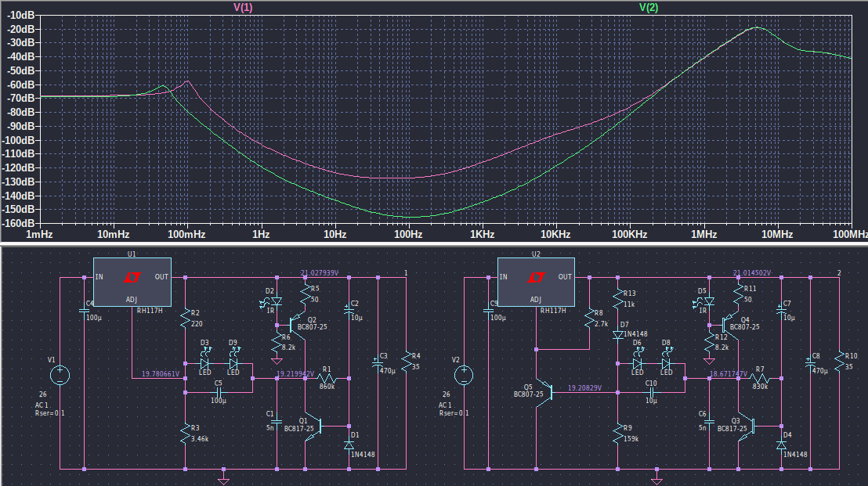The width and height of the screenshot is (868, 486).
Task: Select the C2 10µ capacitor symbol
Action: (349, 311)
